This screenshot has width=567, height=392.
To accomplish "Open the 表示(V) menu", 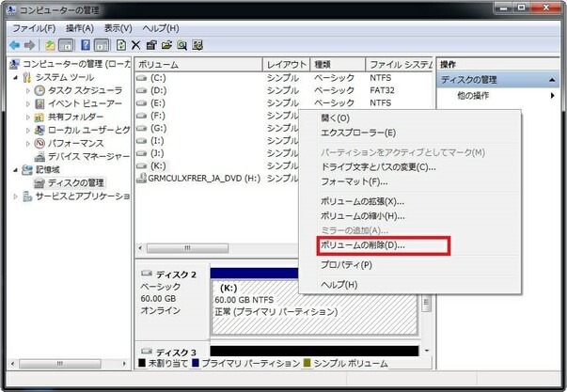I will [118, 28].
